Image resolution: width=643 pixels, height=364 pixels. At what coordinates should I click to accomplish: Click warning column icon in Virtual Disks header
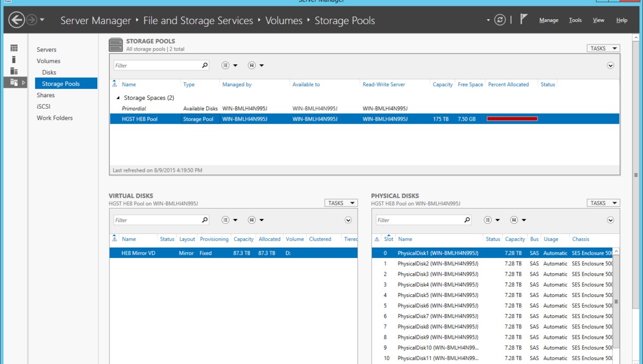click(114, 239)
